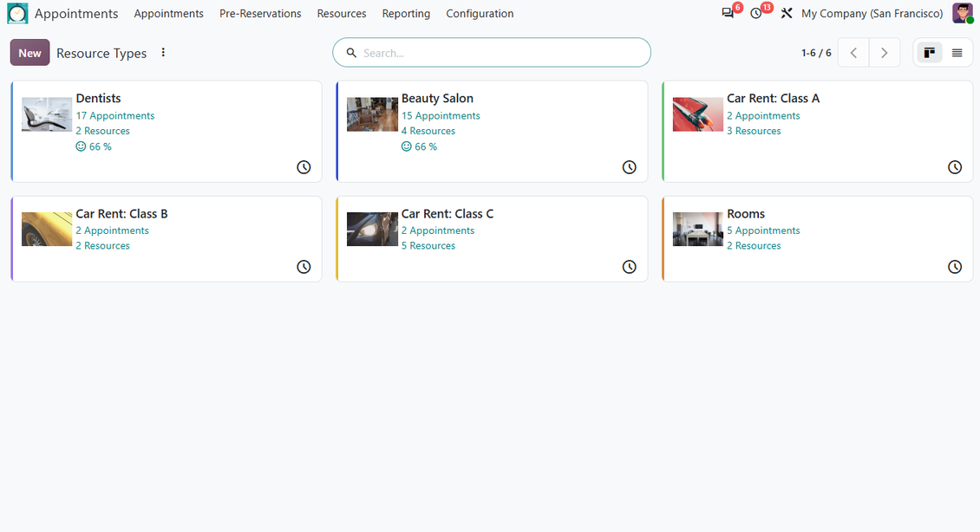
Task: Open the user avatar menu
Action: (x=963, y=13)
